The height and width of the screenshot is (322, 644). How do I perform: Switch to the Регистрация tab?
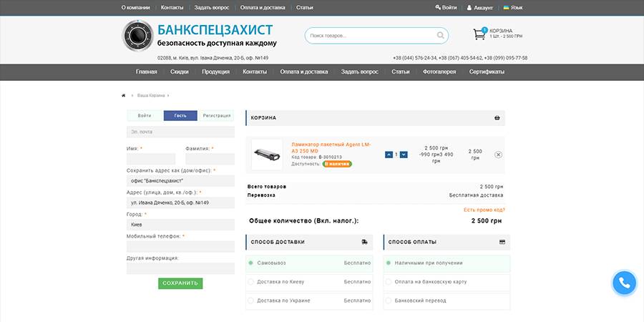pyautogui.click(x=216, y=115)
